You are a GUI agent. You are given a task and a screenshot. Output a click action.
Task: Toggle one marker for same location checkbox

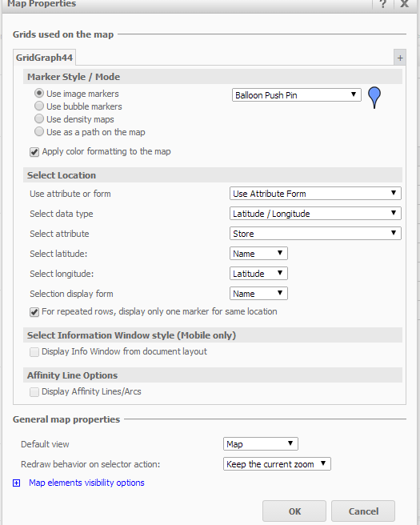[34, 312]
